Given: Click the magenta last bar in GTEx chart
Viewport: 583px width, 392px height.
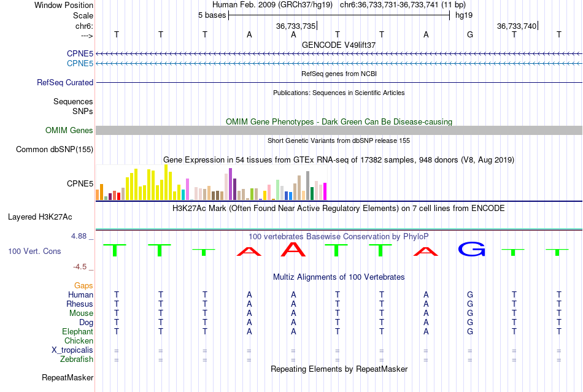Looking at the screenshot, I should [325, 192].
